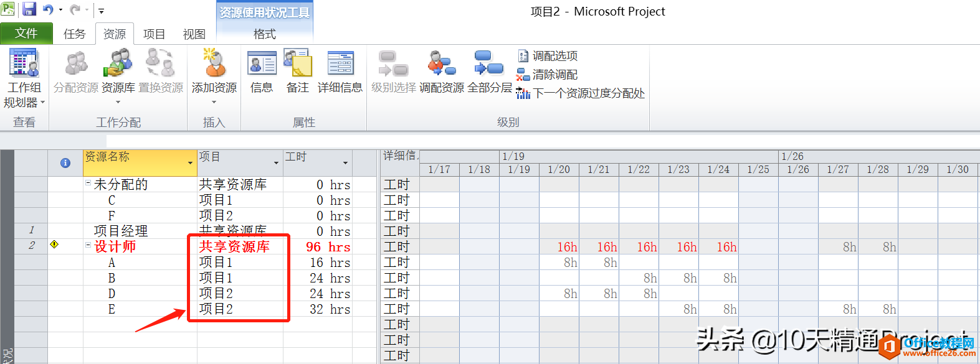Open the 文件 file menu tab
Image resolution: width=980 pixels, height=364 pixels.
point(26,34)
